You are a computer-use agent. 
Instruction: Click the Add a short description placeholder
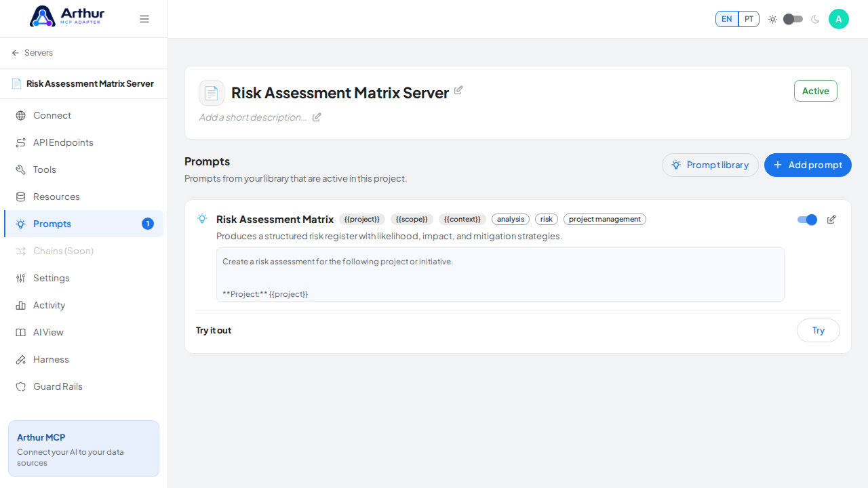(252, 117)
